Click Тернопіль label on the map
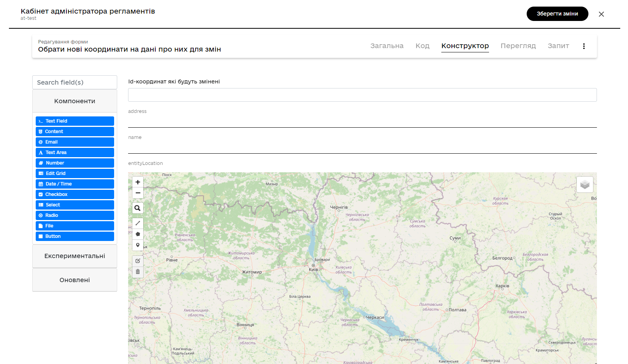This screenshot has height=364, width=628. 150,308
